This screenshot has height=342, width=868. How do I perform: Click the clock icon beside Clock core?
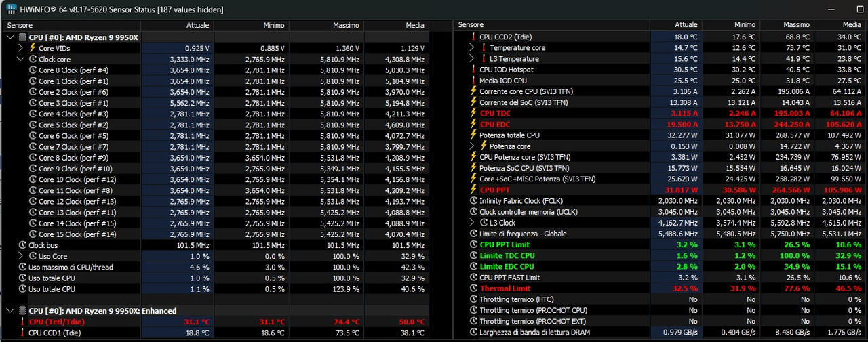click(33, 59)
